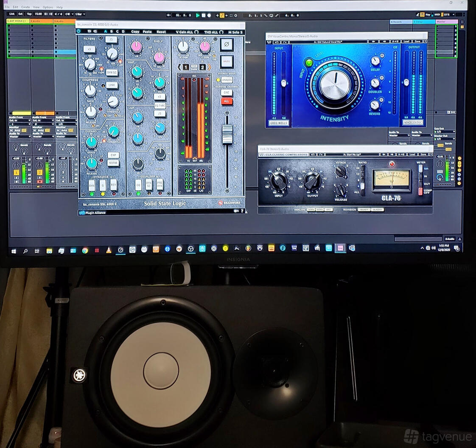The height and width of the screenshot is (448, 476).
Task: Open VLC media player from taskbar
Action: pos(109,250)
